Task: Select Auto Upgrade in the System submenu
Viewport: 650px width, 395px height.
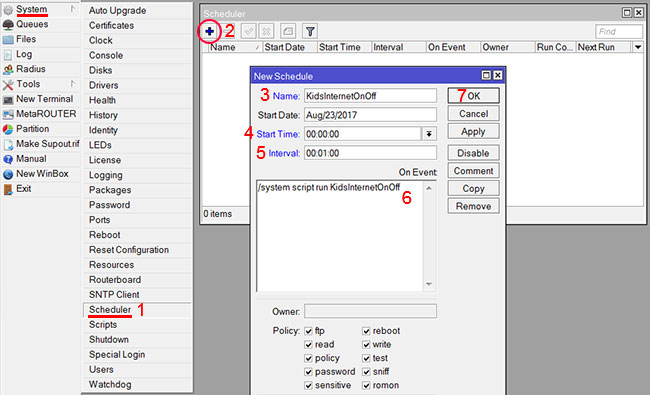Action: tap(137, 10)
